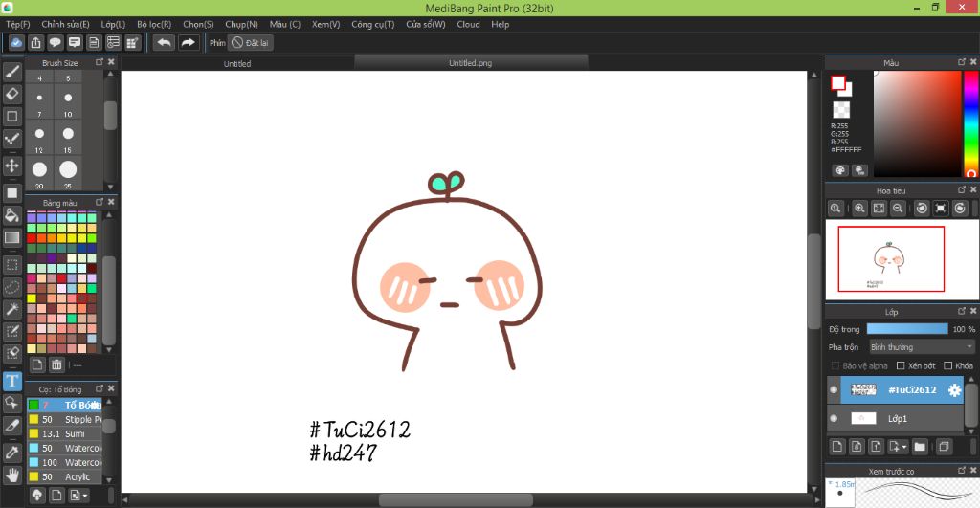Select the Bucket fill tool
Image resolution: width=980 pixels, height=508 pixels.
(11, 215)
